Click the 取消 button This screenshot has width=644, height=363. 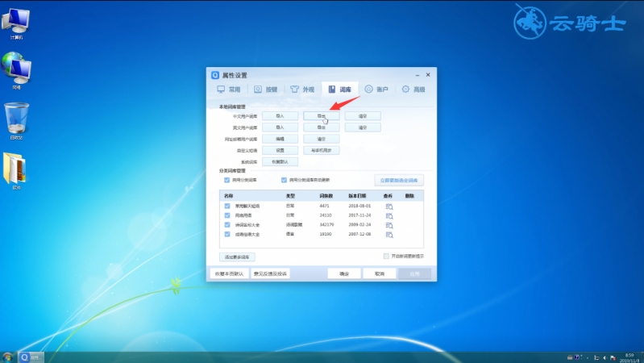point(380,273)
